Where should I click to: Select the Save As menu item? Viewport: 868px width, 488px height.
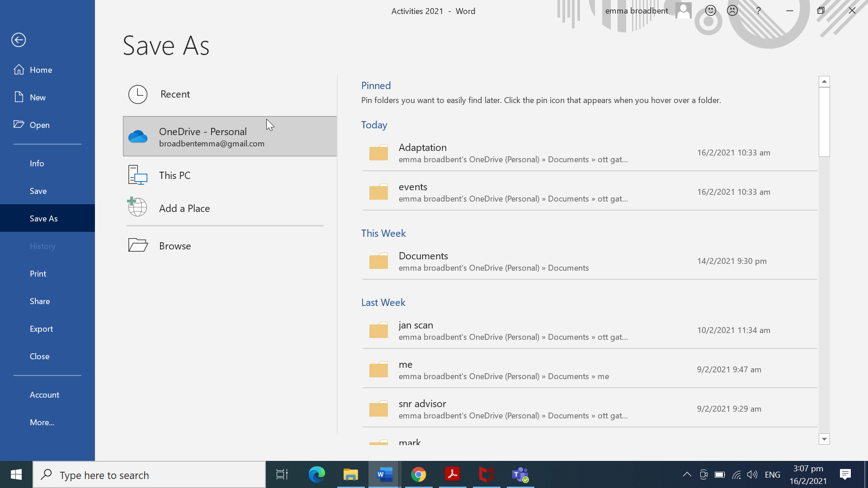pyautogui.click(x=47, y=218)
